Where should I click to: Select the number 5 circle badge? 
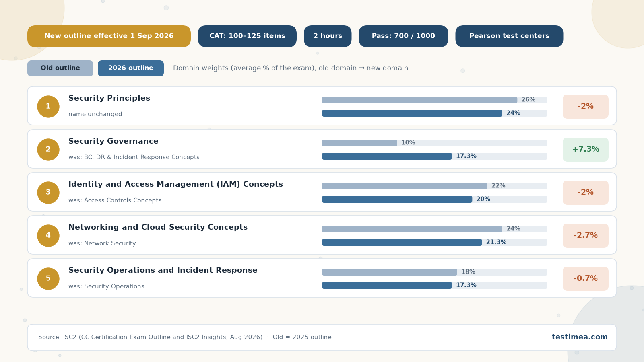point(48,279)
